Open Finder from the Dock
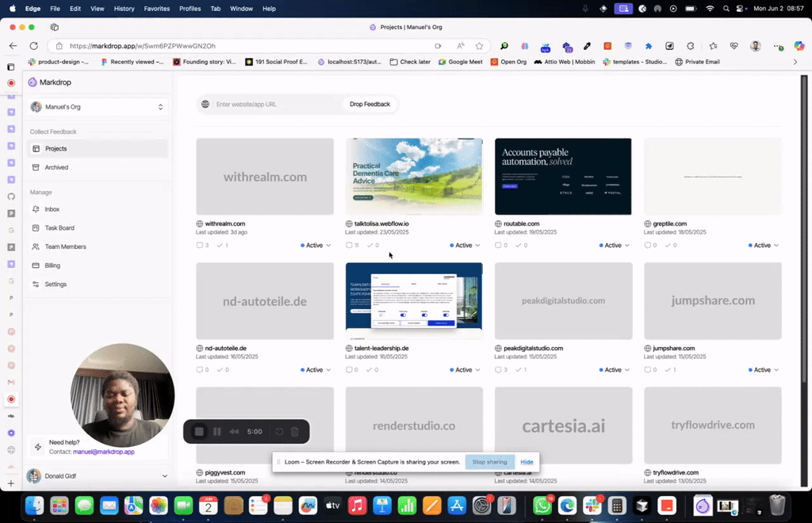 tap(35, 506)
